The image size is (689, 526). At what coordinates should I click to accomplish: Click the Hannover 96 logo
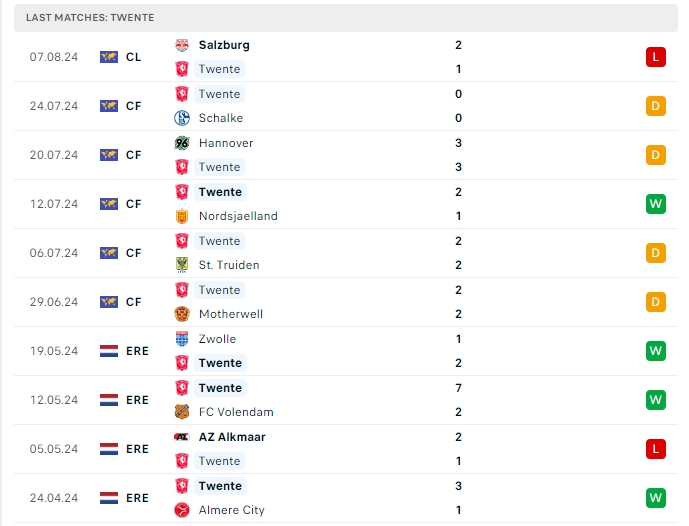pos(182,143)
